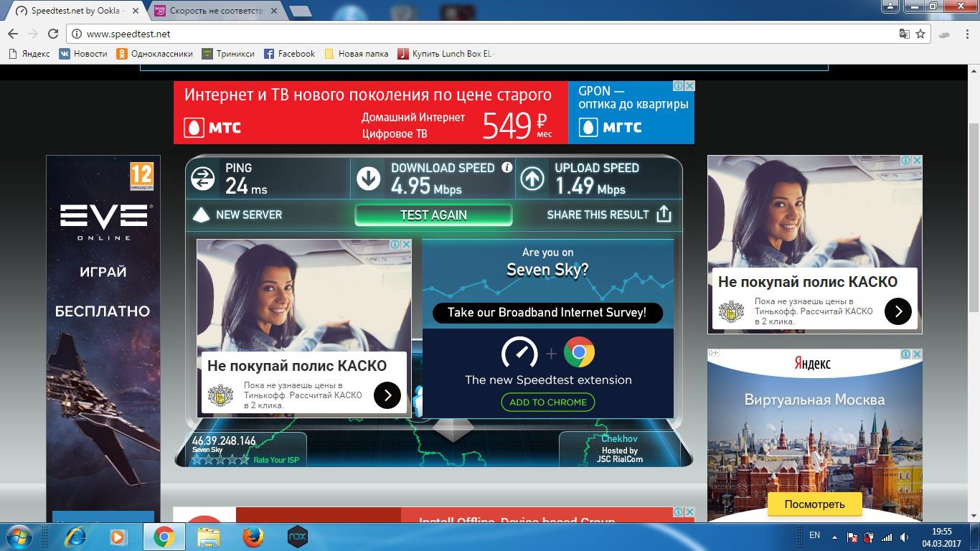Click the Chekhov server location label

pos(619,438)
